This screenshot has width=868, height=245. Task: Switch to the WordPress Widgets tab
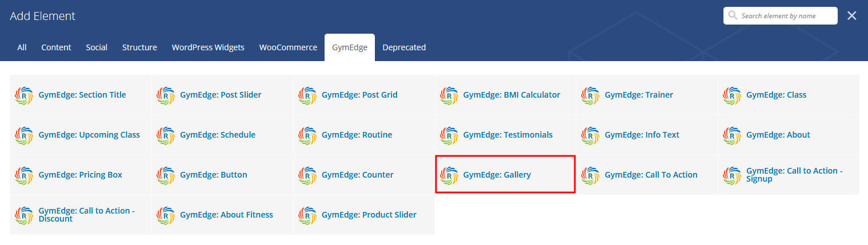(x=208, y=47)
